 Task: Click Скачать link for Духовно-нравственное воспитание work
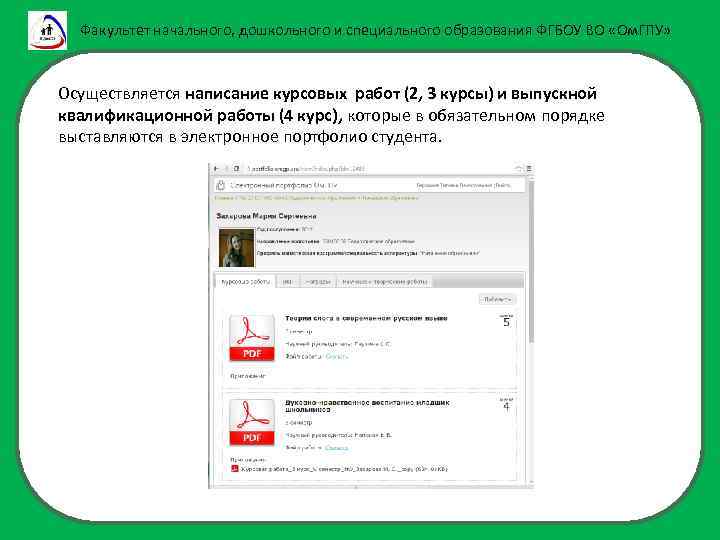(336, 448)
